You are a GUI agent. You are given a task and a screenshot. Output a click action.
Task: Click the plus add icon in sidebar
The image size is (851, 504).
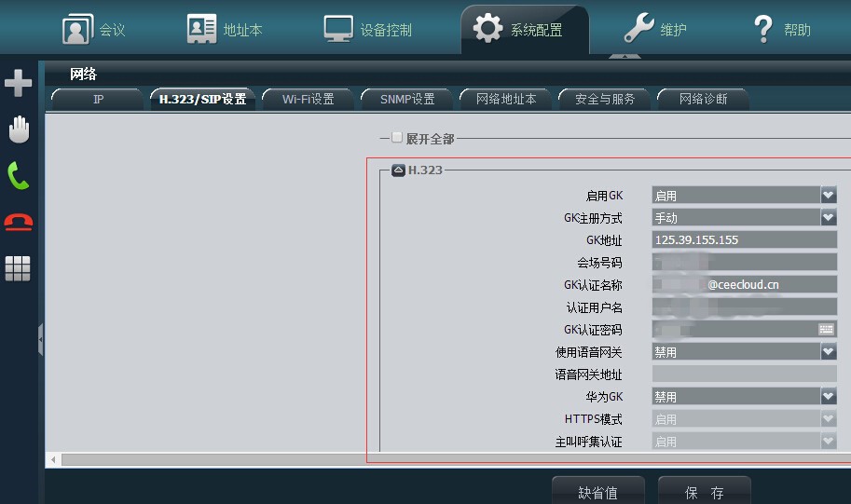tap(18, 84)
